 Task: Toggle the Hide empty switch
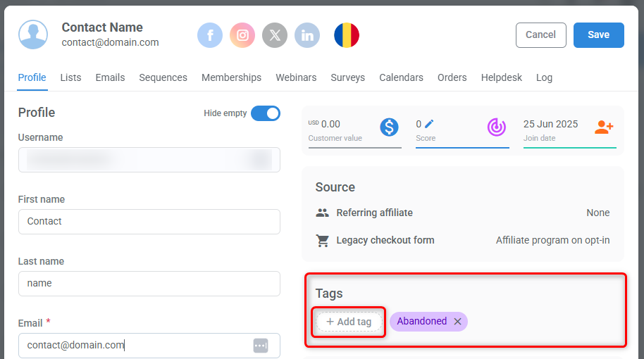(266, 113)
